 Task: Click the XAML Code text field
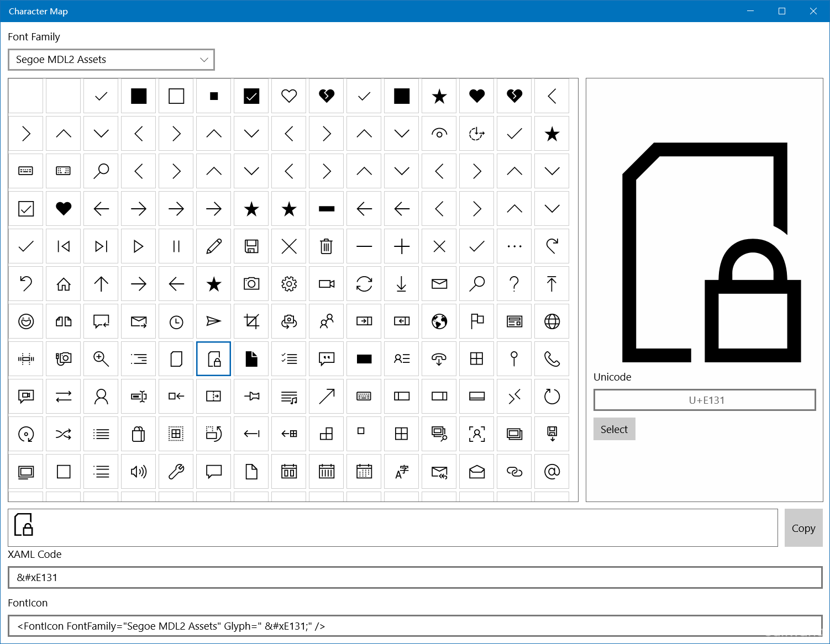click(415, 577)
